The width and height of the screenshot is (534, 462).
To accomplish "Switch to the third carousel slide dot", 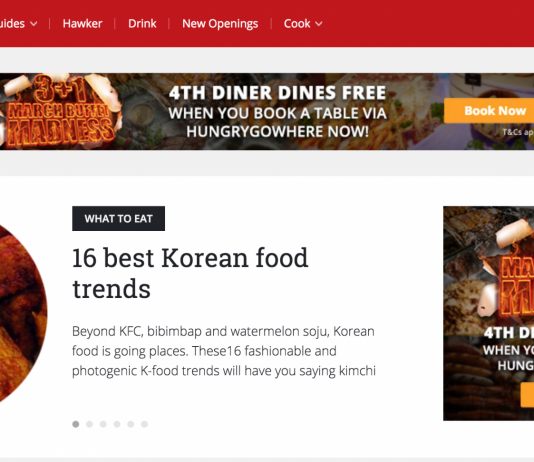I will (x=103, y=424).
